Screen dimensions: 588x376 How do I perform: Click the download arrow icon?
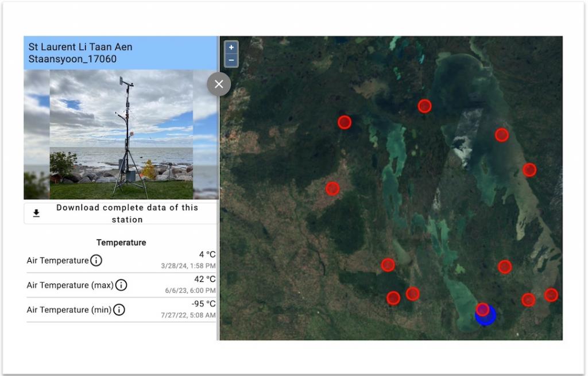pyautogui.click(x=36, y=214)
